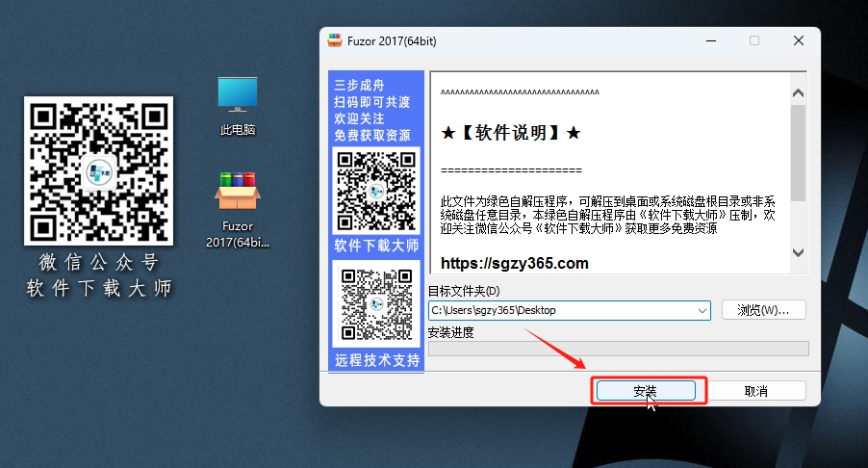Click the lower QR code above 远程技术支持
The width and height of the screenshot is (868, 468).
[376, 304]
